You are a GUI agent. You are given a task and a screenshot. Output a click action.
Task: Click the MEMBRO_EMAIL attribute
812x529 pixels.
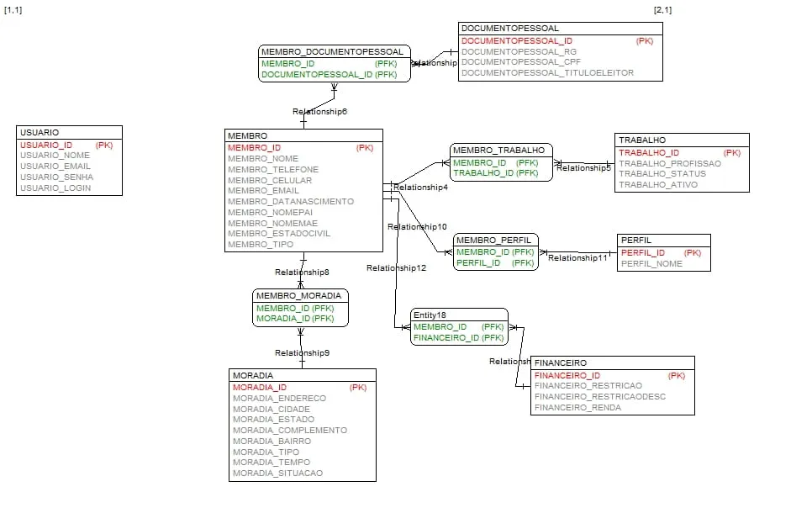263,191
